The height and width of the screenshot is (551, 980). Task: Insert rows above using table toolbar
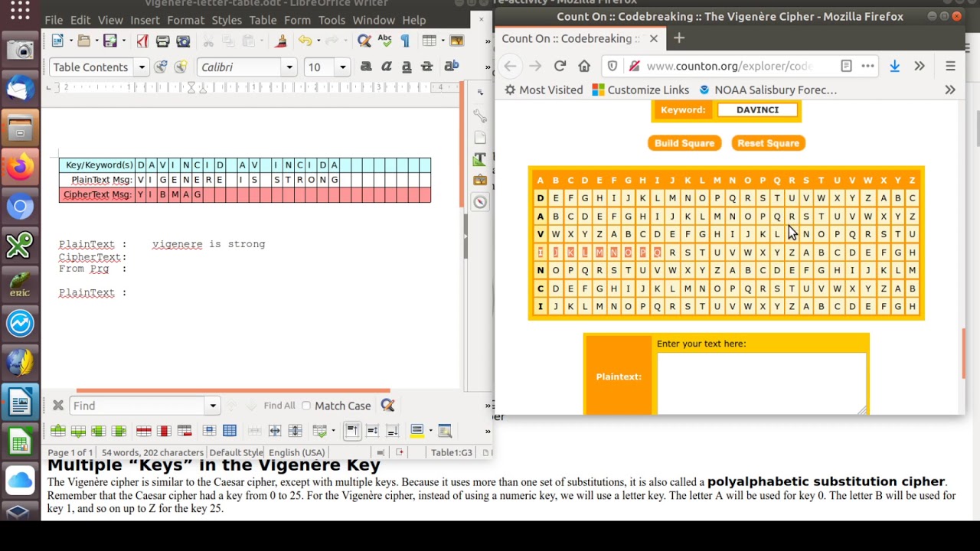(57, 431)
